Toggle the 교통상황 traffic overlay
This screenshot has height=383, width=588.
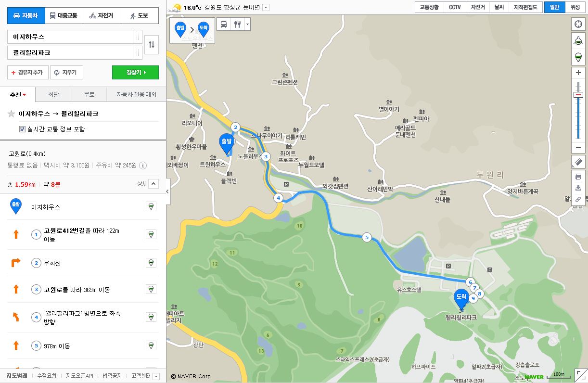(x=429, y=7)
